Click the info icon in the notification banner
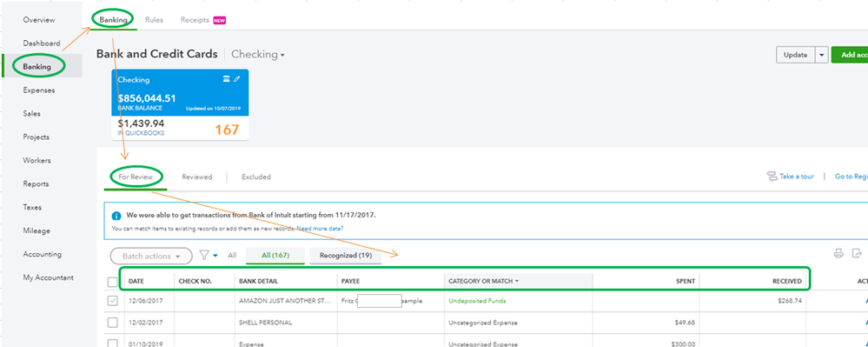The image size is (868, 347). (x=116, y=216)
